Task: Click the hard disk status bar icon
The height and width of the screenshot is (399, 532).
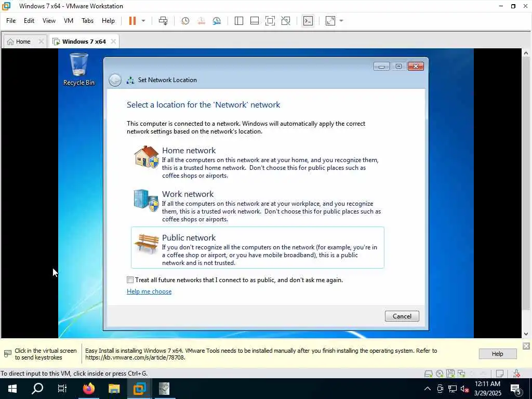Action: (x=429, y=374)
